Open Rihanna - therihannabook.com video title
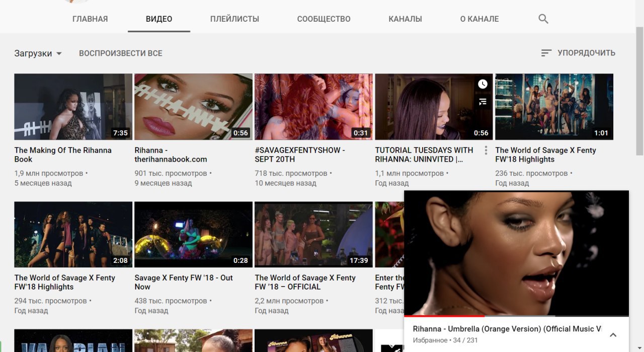Screen dimensions: 644x352 [x=171, y=155]
